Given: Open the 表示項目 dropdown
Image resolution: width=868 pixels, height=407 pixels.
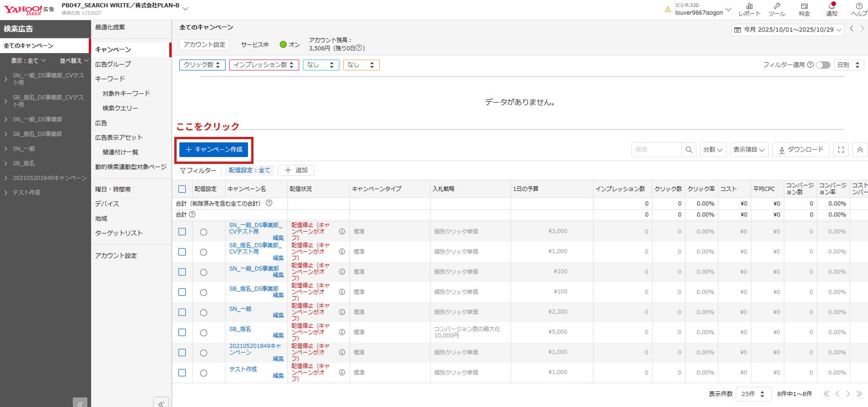Looking at the screenshot, I should click(749, 150).
